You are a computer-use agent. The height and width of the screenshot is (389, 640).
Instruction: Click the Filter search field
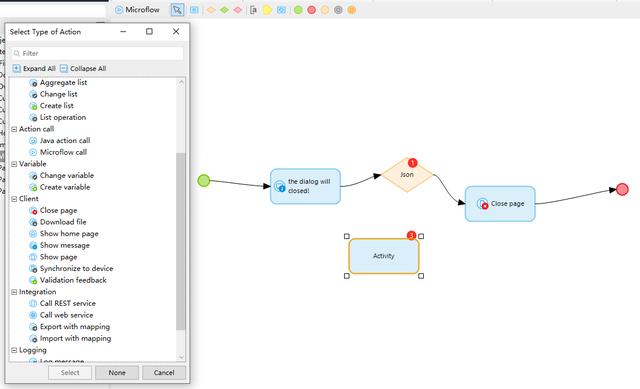98,53
